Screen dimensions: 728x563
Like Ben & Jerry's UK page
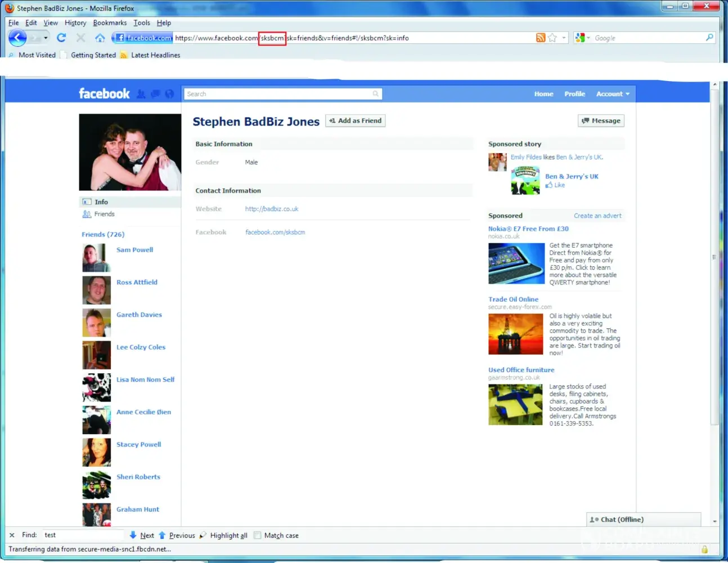coord(555,185)
